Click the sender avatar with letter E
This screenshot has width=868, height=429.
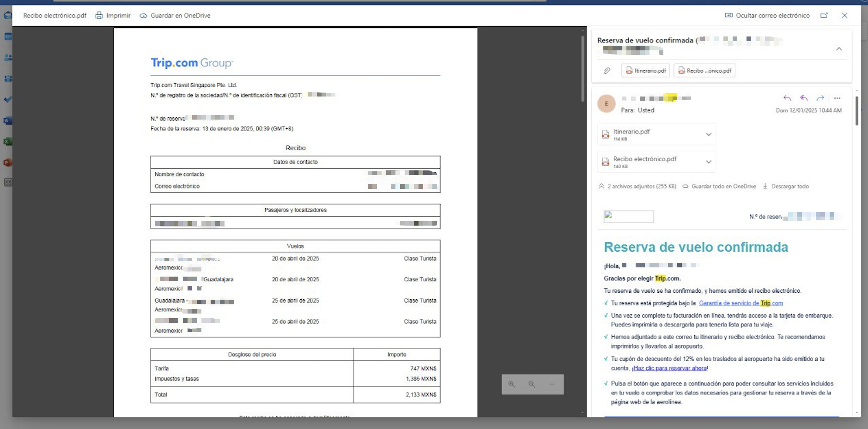point(607,104)
